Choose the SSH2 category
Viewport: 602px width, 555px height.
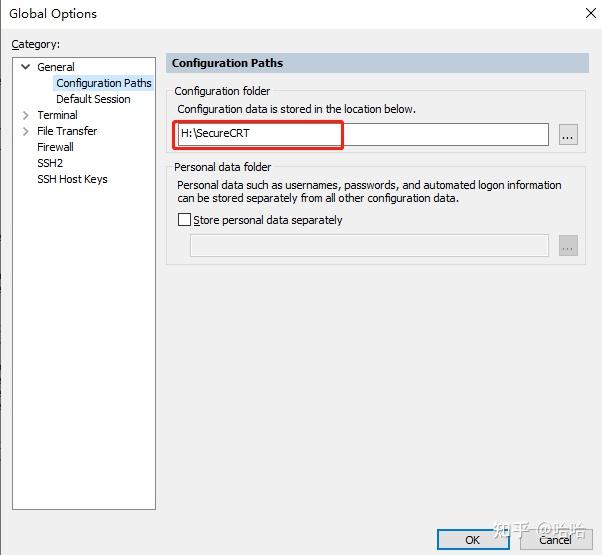pos(50,163)
